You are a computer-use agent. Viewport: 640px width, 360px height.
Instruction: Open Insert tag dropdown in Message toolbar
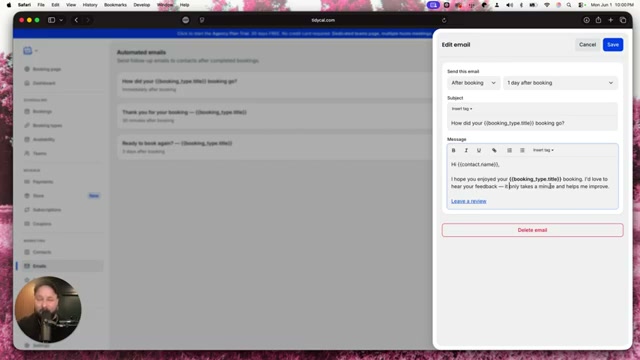543,150
